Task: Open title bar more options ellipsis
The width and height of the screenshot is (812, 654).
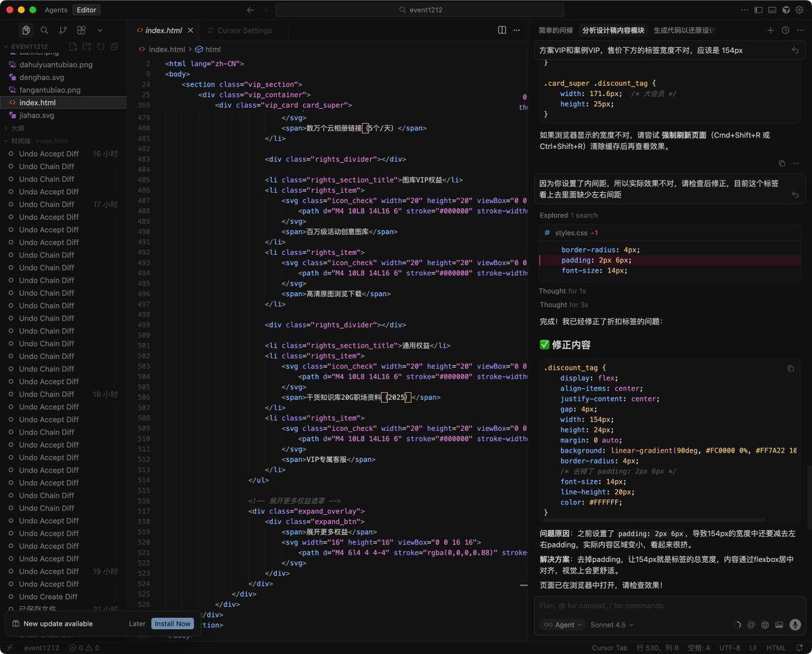Action: point(744,10)
